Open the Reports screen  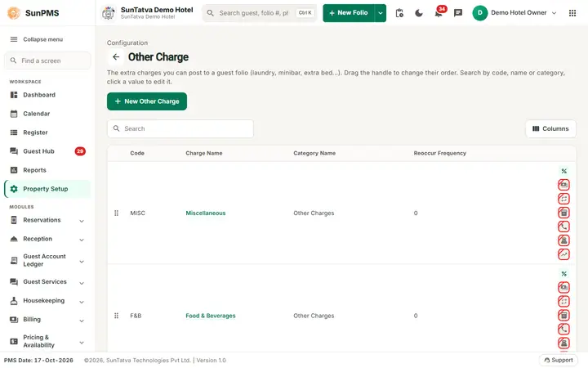(x=47, y=170)
